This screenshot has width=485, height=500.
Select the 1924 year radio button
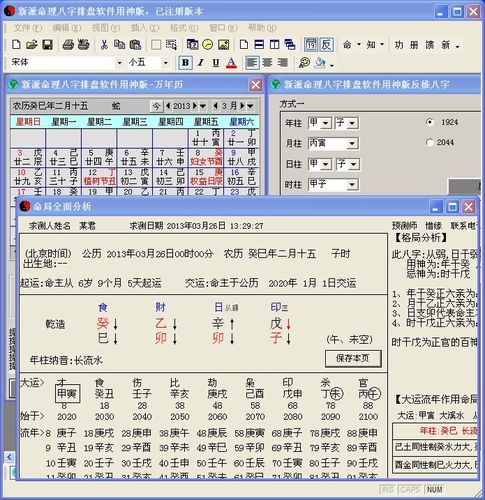click(430, 122)
